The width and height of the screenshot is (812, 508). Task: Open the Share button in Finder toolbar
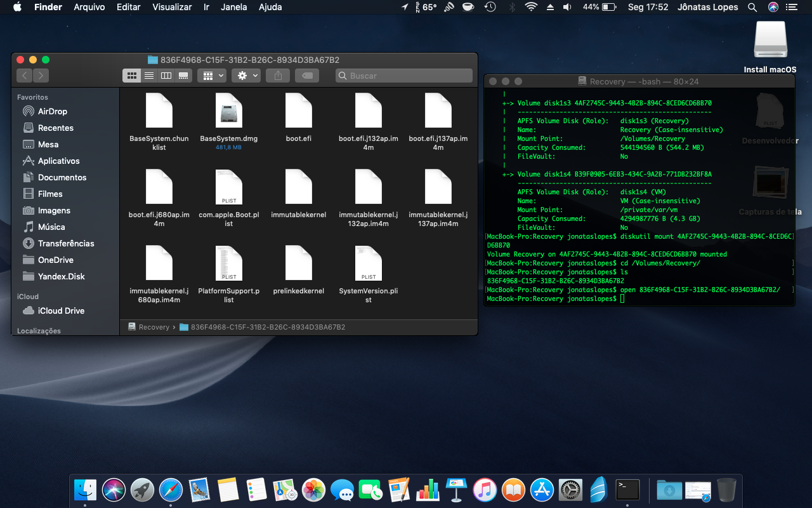tap(278, 76)
